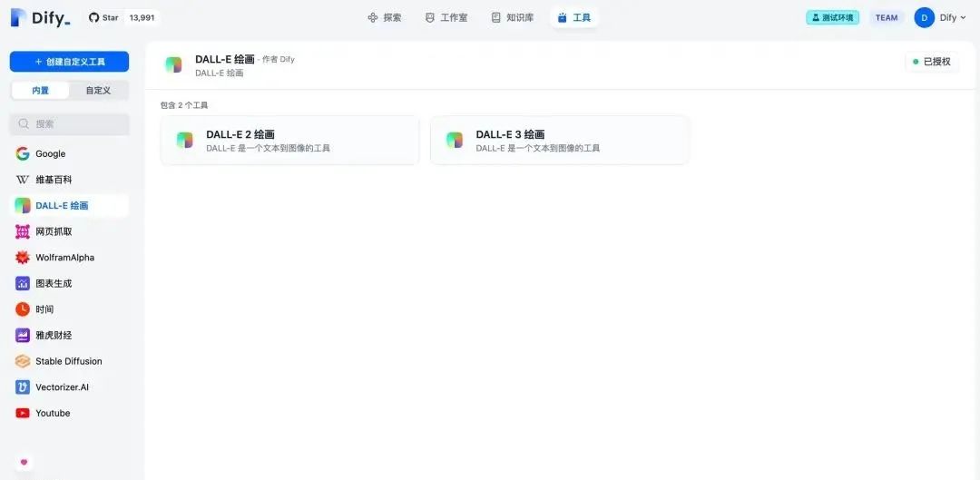Click the TEAM plan badge

(x=887, y=17)
